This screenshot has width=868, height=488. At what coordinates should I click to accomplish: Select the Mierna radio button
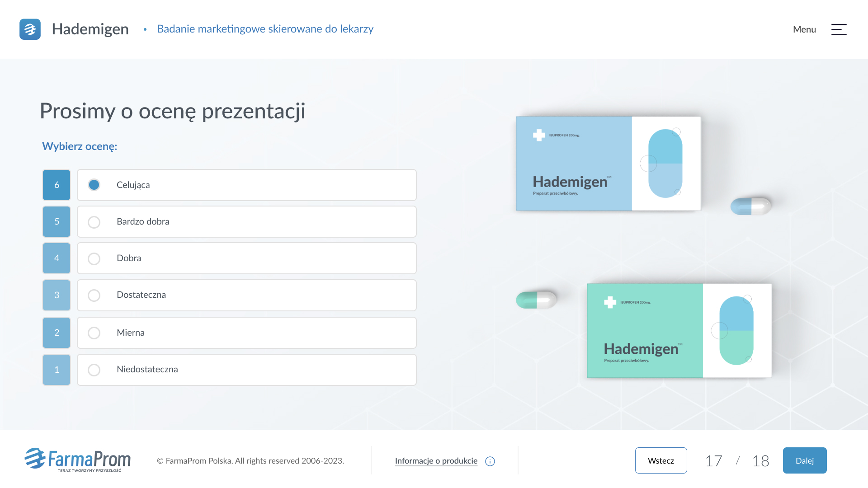[94, 333]
